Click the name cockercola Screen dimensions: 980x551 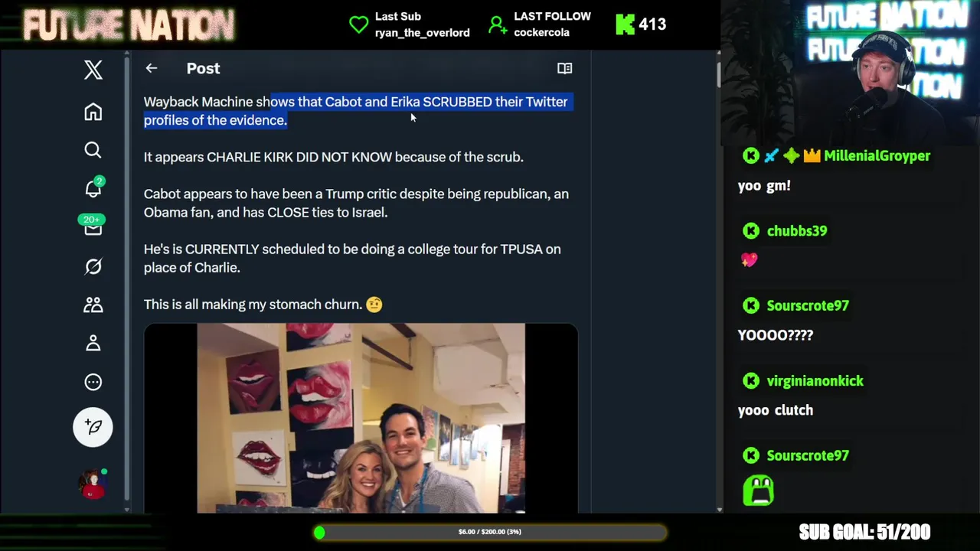tap(541, 33)
